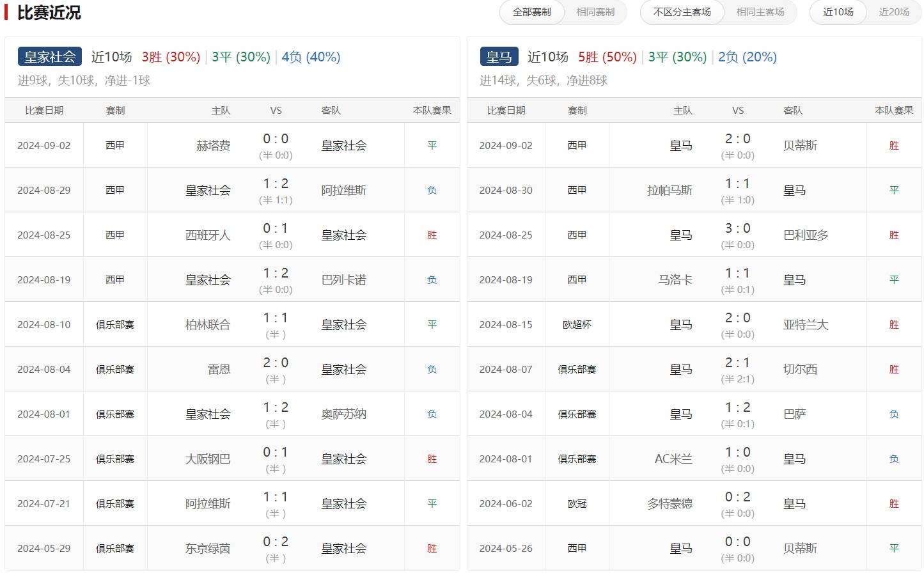
Task: Open 切尔西 team link
Action: tap(801, 370)
